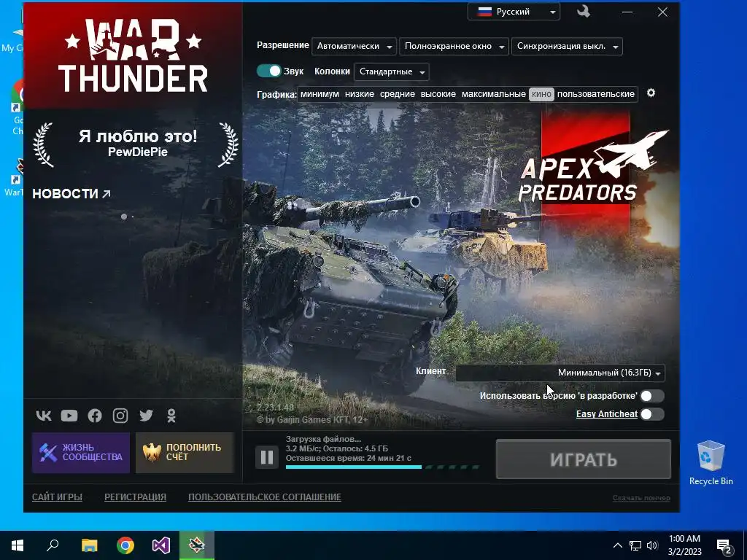
Task: Open ПОЛЬЗОВАТЕЛЬСКОЕ СОГЛАШЕНИЕ link
Action: [x=264, y=497]
